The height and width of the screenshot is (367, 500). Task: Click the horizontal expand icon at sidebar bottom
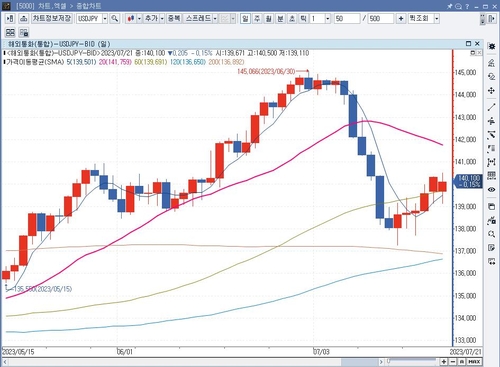[491, 262]
